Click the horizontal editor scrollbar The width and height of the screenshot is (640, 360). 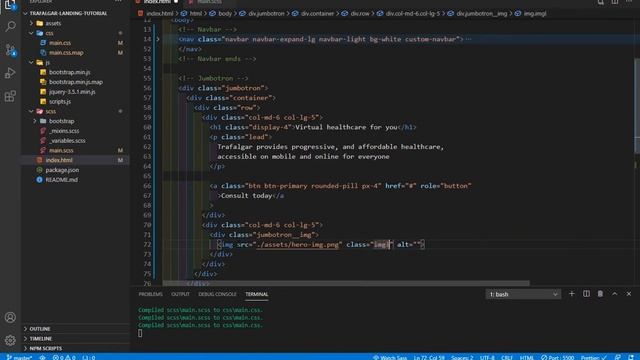[346, 283]
